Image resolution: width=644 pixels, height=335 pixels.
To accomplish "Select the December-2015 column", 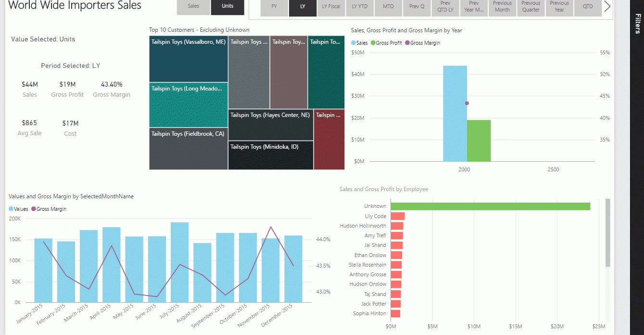I will point(293,269).
